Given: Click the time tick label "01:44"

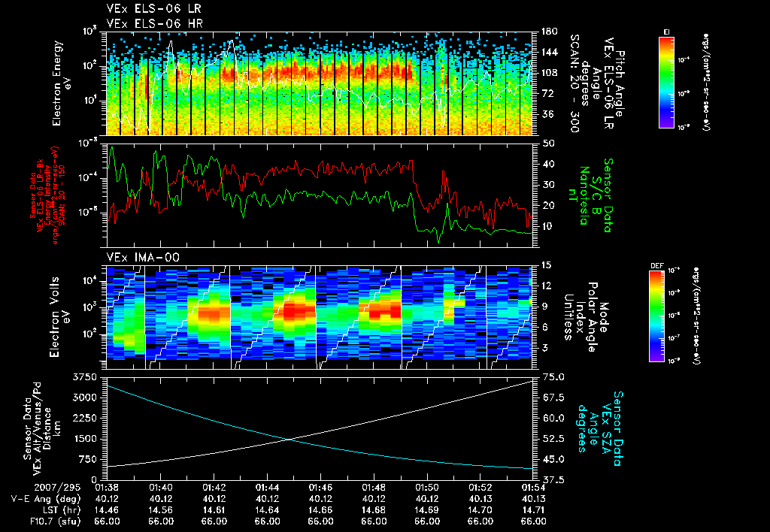Looking at the screenshot, I should [267, 488].
